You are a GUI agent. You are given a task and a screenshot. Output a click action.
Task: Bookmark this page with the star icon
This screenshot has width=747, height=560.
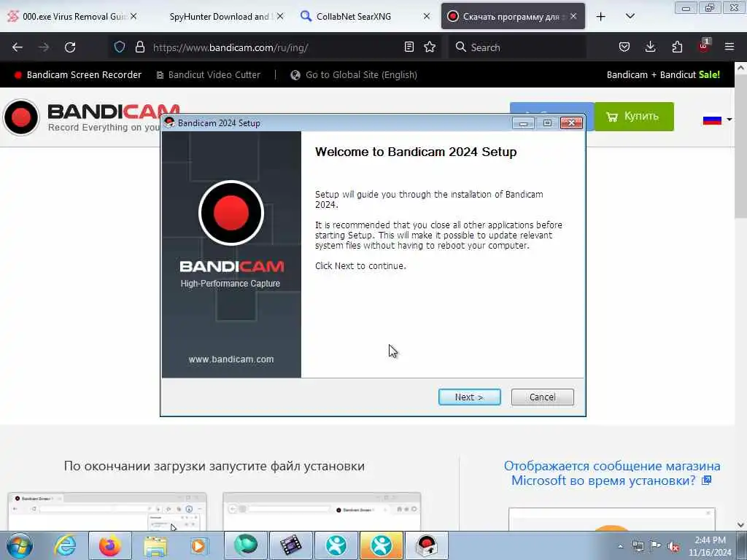(430, 47)
